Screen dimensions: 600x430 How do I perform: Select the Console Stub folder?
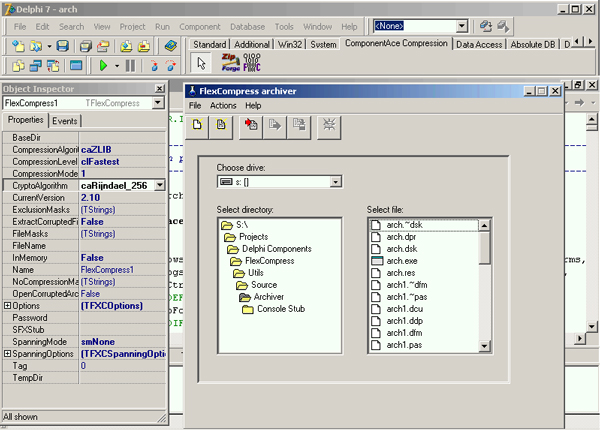tap(283, 309)
